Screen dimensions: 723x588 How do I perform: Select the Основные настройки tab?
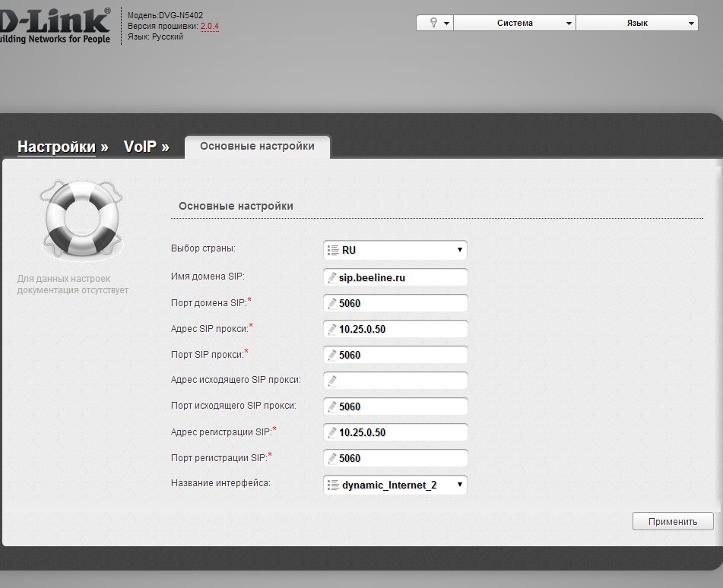point(257,147)
